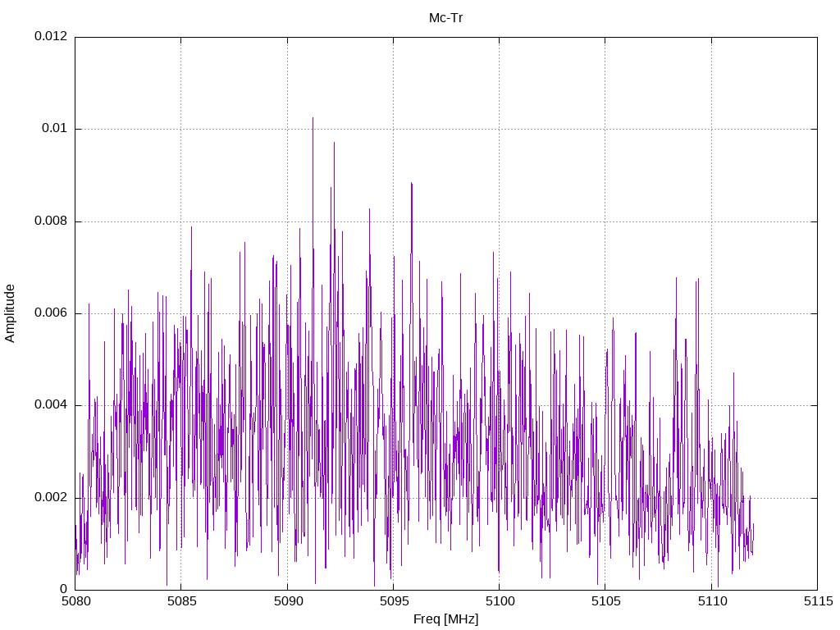Click the 0.002 y-axis tick label
Viewport: 840px width, 630px height.
[51, 497]
